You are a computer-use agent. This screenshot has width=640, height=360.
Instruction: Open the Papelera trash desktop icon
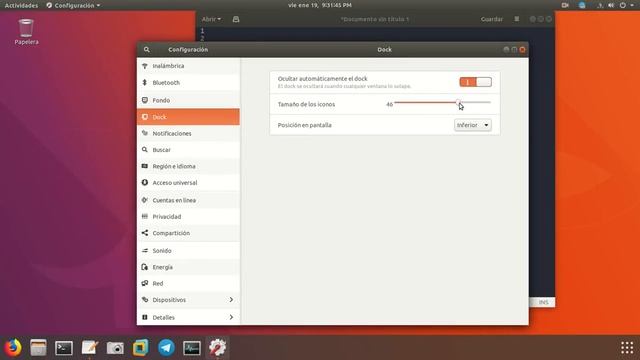coord(26,31)
